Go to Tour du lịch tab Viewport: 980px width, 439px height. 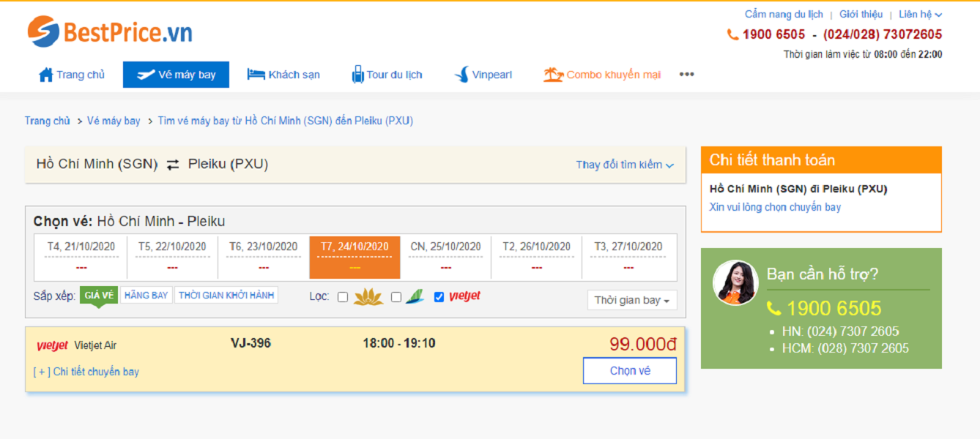click(387, 75)
